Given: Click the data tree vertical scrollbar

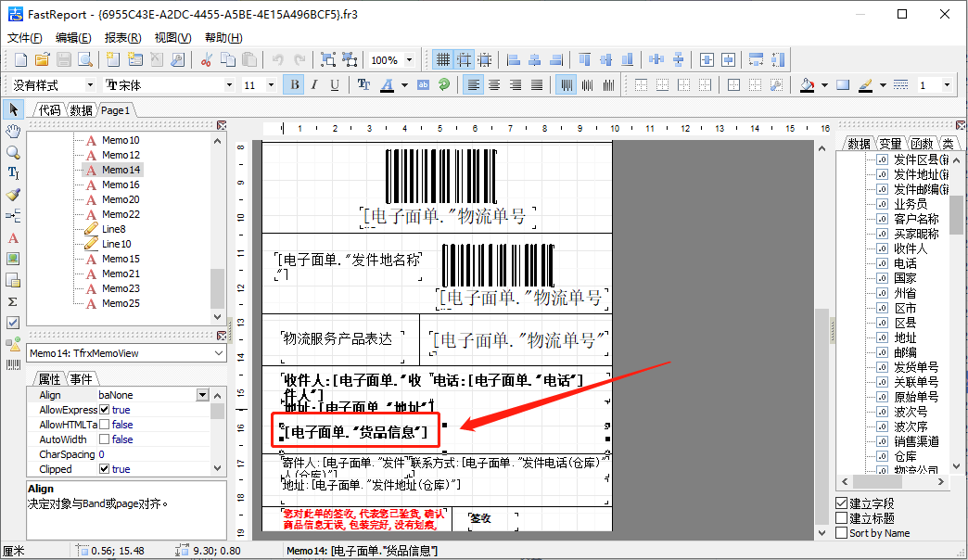Looking at the screenshot, I should coord(956,312).
